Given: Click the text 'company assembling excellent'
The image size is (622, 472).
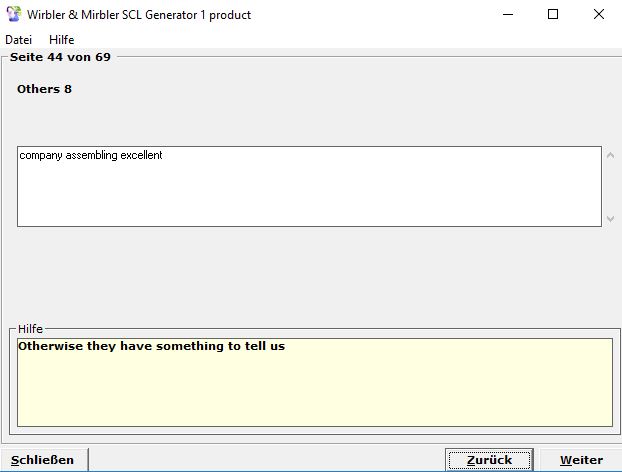Looking at the screenshot, I should point(91,156).
